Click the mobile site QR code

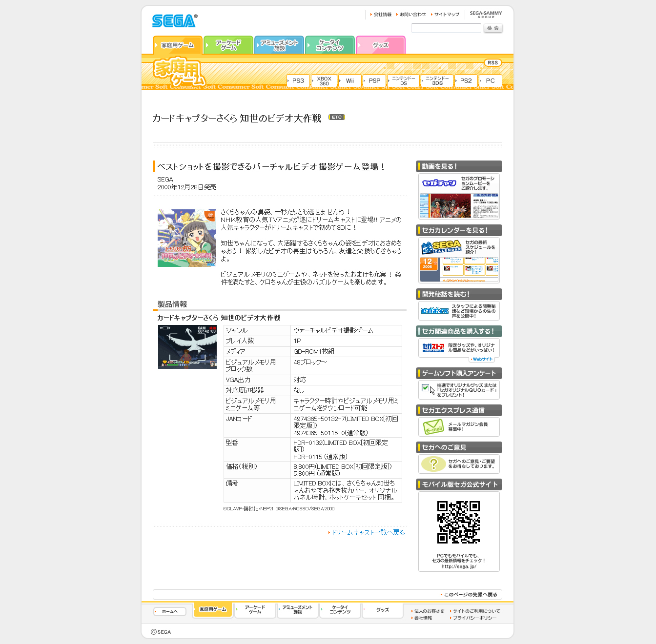pos(459,522)
